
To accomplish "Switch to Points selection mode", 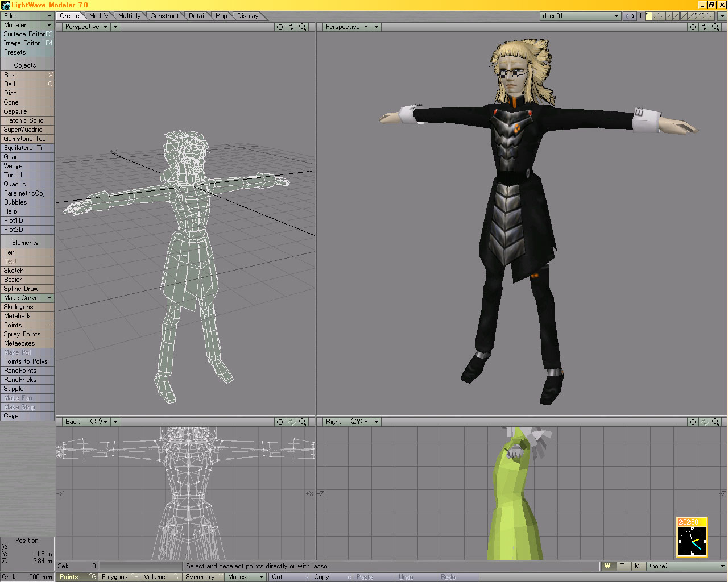I will (77, 577).
